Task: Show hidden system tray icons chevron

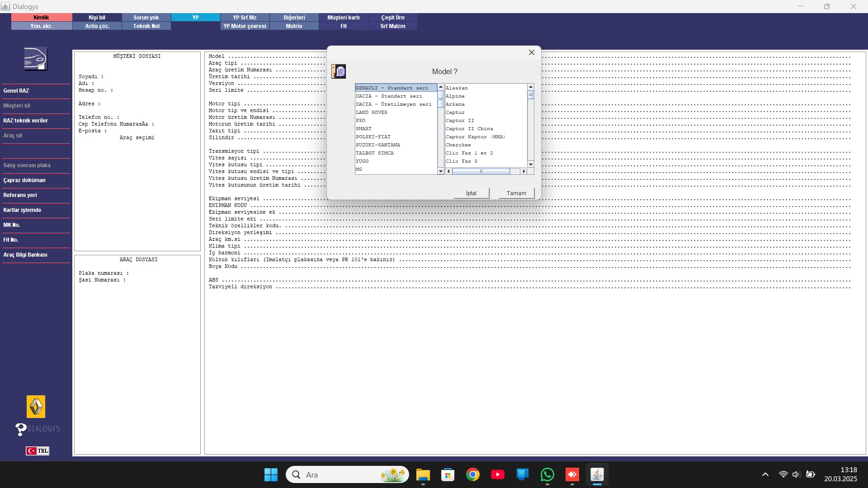Action: tap(765, 474)
